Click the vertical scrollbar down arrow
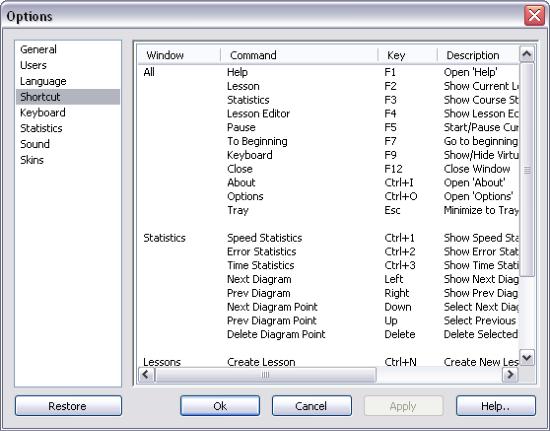The height and width of the screenshot is (431, 550). [526, 358]
